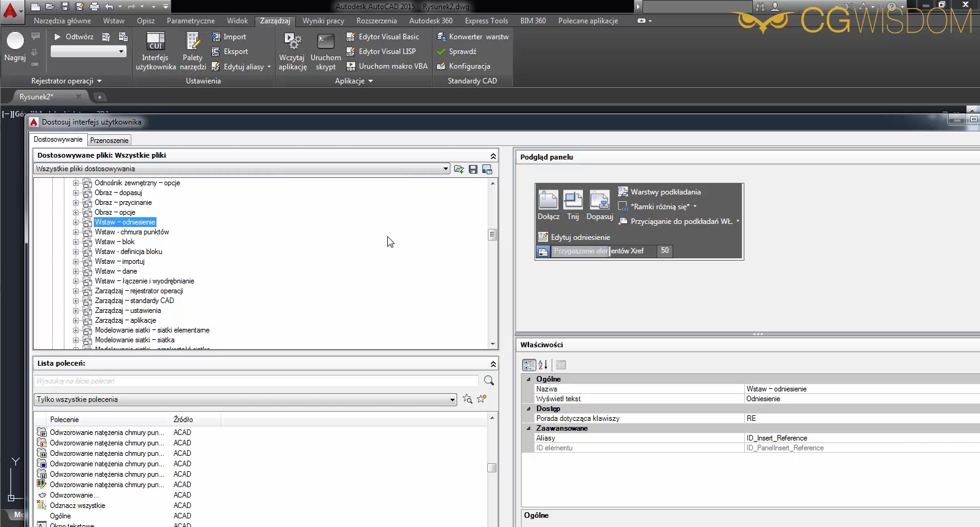Expand the Wstaw – blok tree node
The image size is (980, 527).
coord(76,242)
